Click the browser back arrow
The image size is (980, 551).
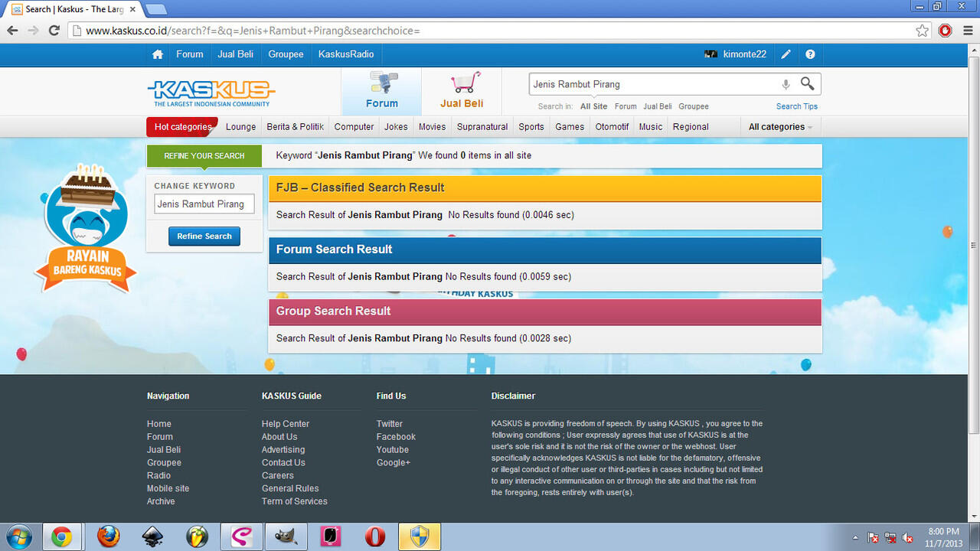click(x=12, y=31)
